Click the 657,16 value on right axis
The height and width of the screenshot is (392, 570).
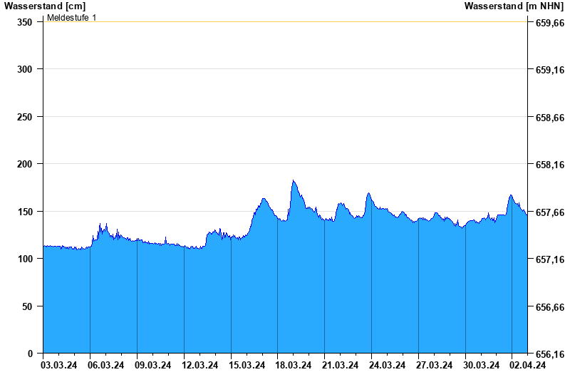point(549,259)
